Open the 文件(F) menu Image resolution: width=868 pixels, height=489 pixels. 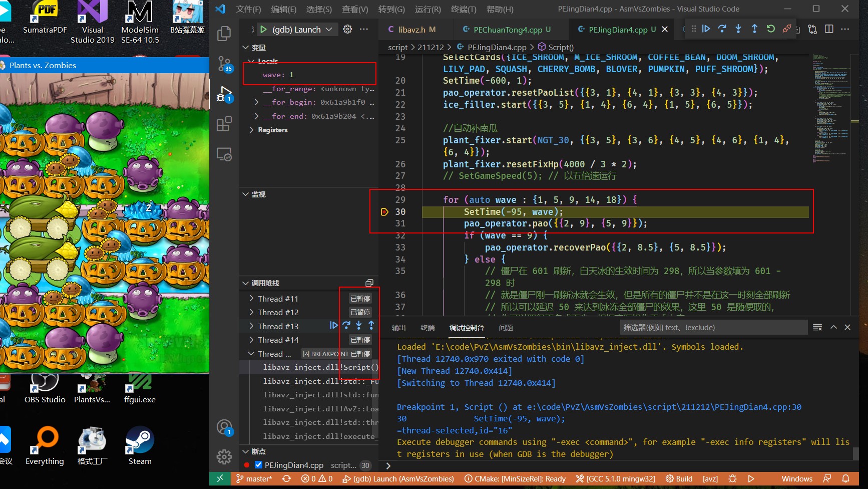point(248,9)
